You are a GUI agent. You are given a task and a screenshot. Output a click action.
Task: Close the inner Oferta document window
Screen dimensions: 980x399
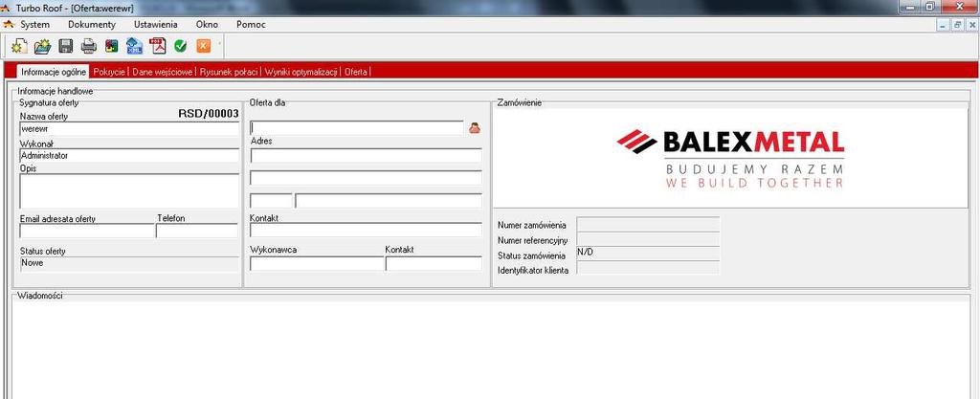click(972, 25)
